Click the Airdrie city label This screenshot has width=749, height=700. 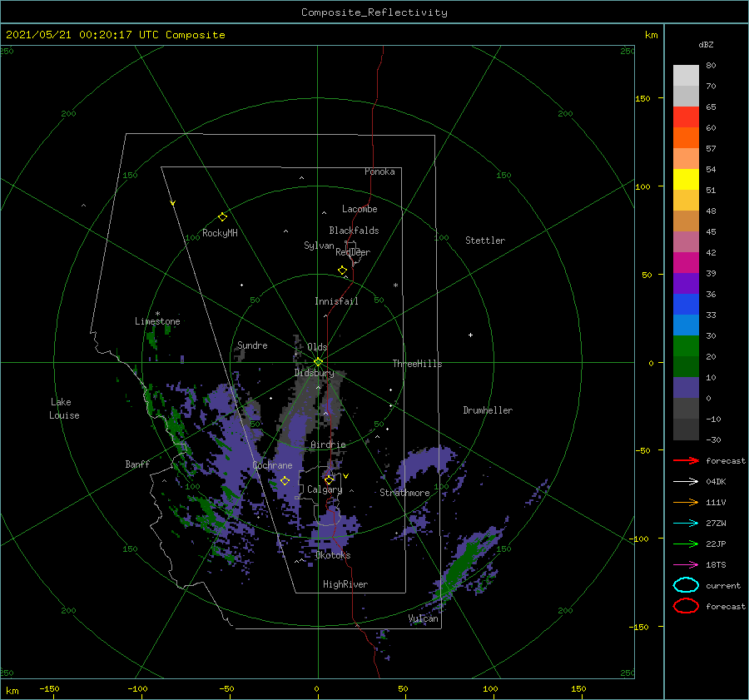328,444
